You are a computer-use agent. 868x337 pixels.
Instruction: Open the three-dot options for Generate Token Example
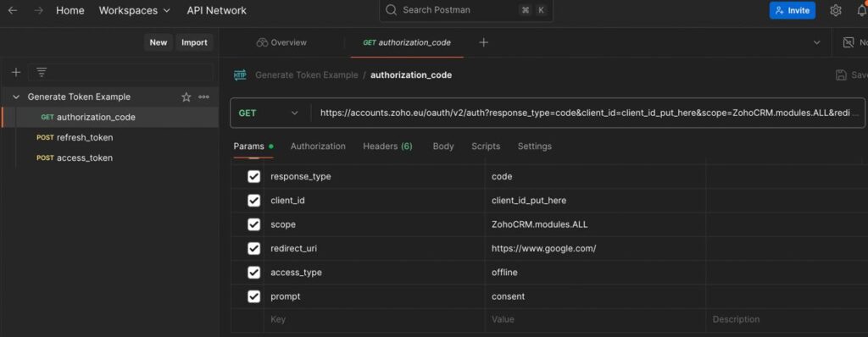203,97
